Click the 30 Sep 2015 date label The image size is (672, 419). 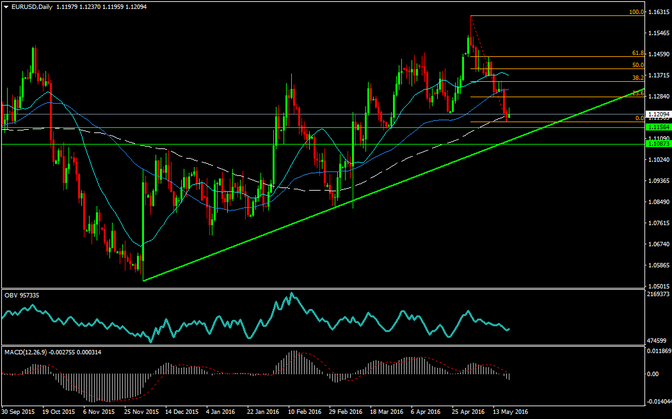click(21, 412)
